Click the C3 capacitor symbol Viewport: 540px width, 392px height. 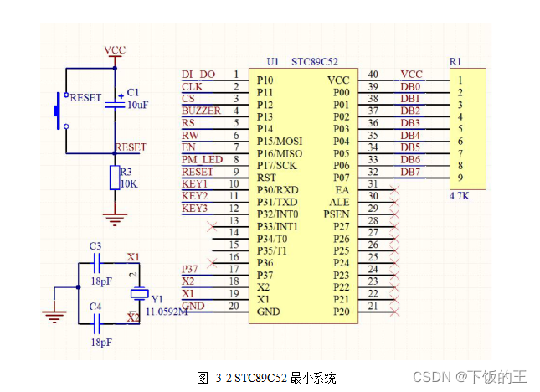pos(97,263)
